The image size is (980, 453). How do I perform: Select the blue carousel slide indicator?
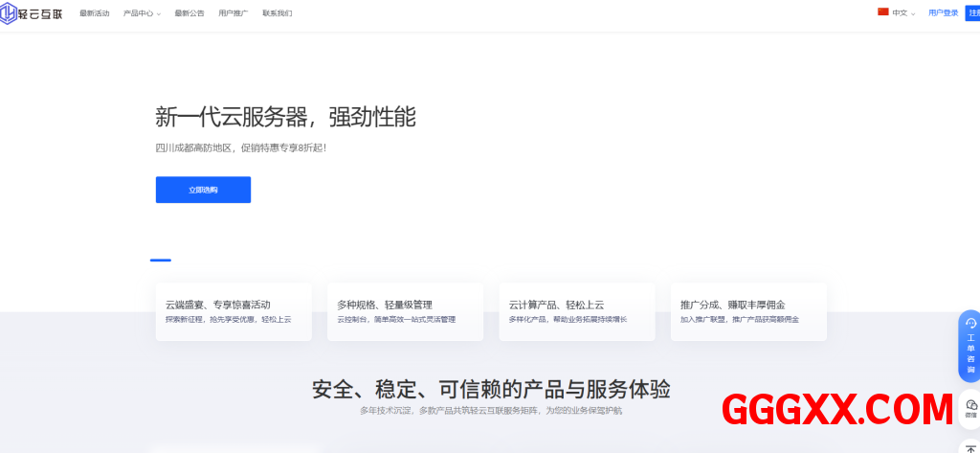[x=161, y=260]
